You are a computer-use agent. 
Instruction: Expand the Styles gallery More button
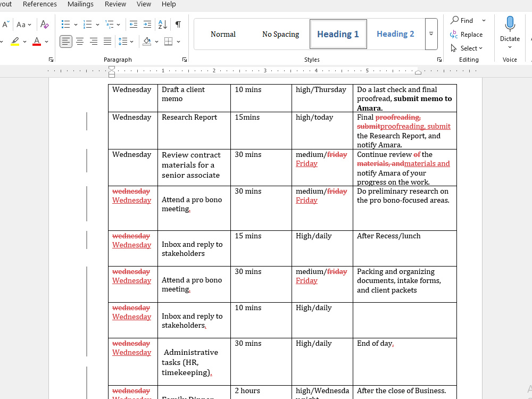[x=431, y=34]
